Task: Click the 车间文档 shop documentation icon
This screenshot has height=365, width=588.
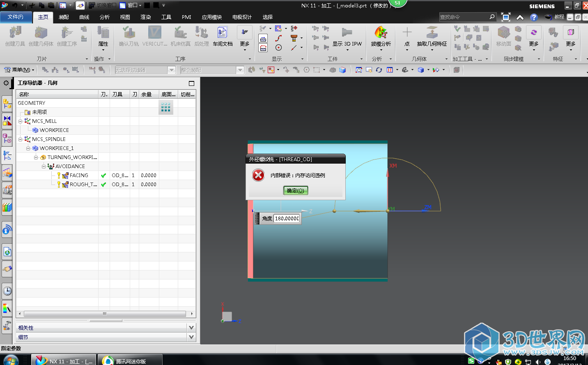Action: tap(223, 36)
